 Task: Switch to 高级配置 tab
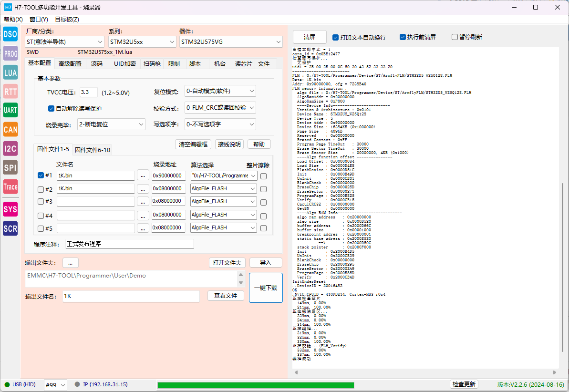click(70, 64)
